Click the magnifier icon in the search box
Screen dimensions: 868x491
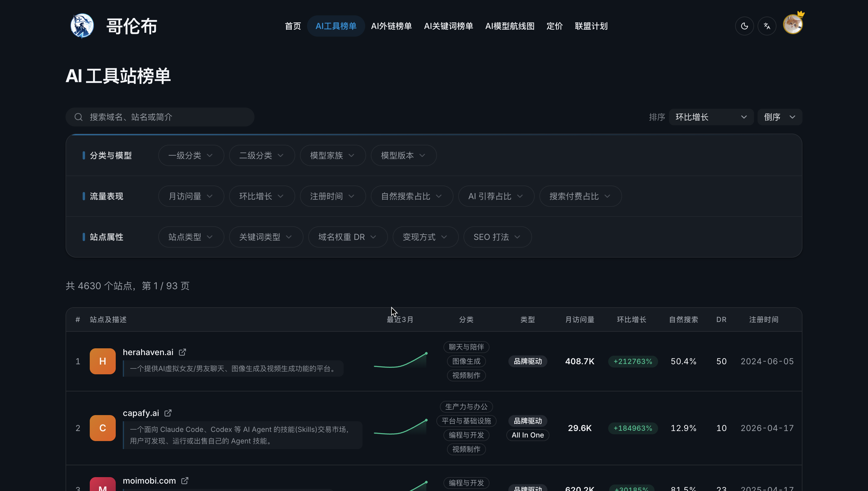click(x=79, y=117)
